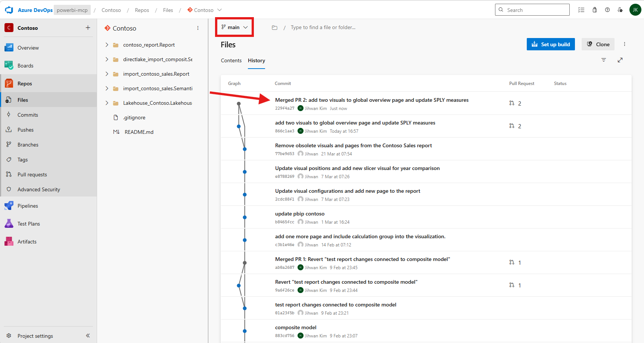This screenshot has height=343, width=644.
Task: Click Repos breadcrumb link
Action: 142,10
